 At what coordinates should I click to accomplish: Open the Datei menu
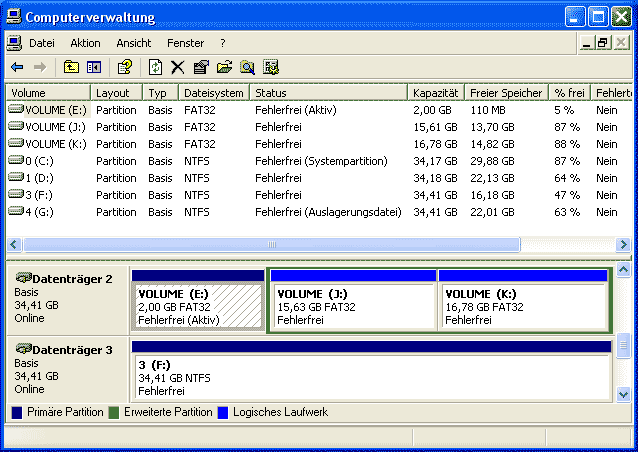pyautogui.click(x=41, y=43)
